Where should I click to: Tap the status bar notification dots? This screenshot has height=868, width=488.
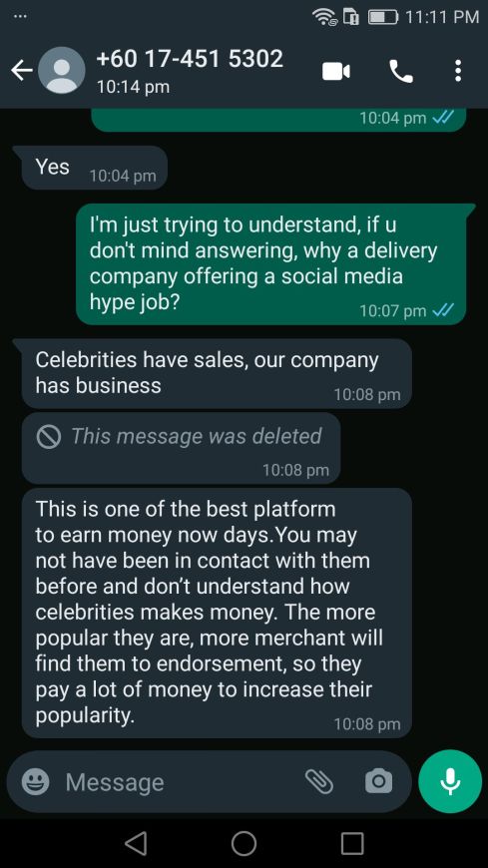20,16
